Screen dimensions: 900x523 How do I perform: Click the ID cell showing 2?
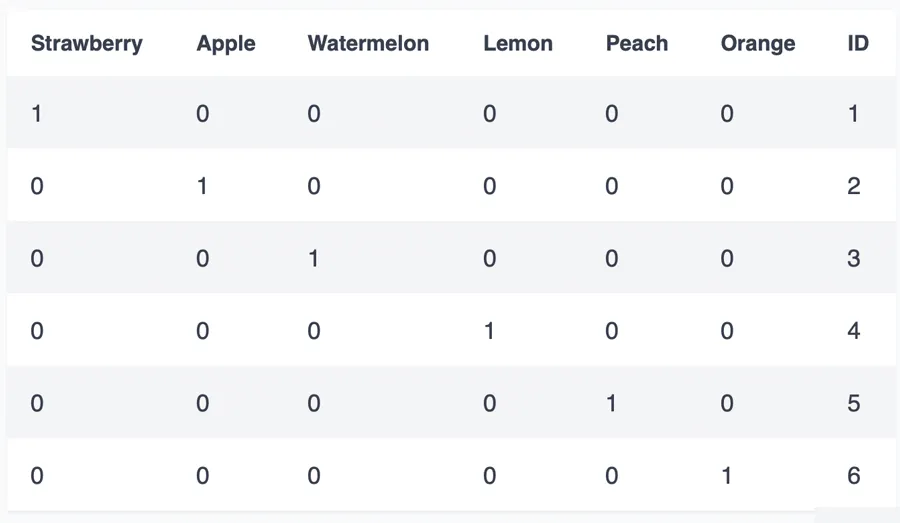coord(854,186)
